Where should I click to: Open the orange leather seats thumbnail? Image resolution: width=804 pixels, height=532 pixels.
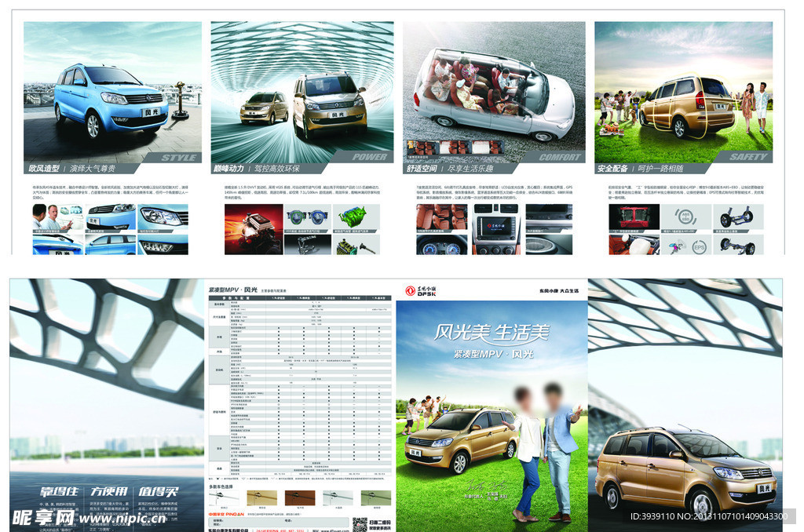441,217
